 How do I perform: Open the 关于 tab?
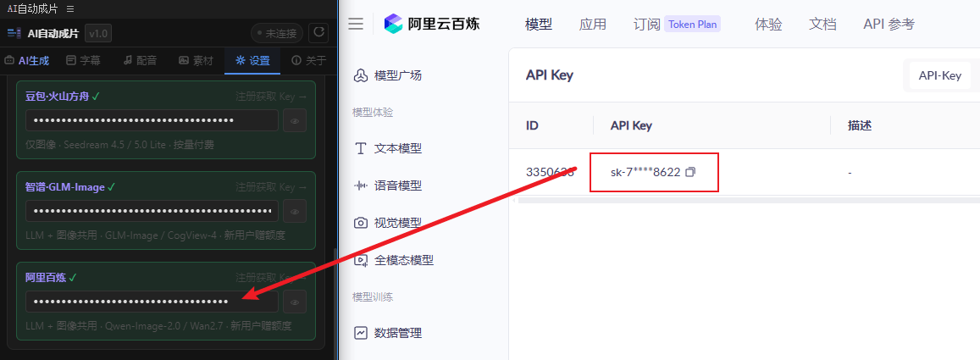(309, 61)
